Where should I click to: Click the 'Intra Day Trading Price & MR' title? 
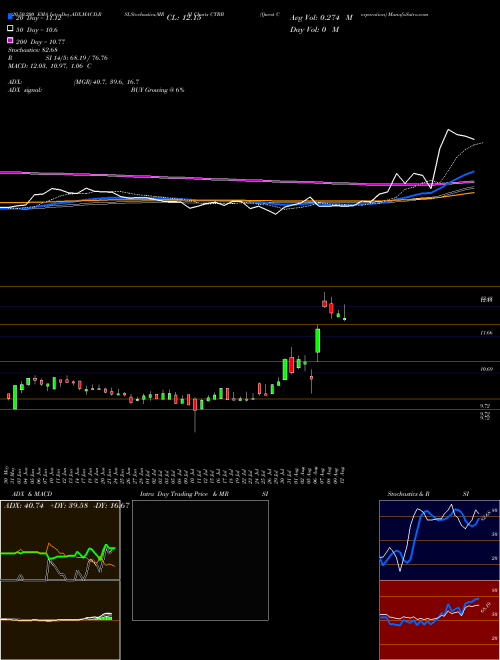click(x=184, y=494)
